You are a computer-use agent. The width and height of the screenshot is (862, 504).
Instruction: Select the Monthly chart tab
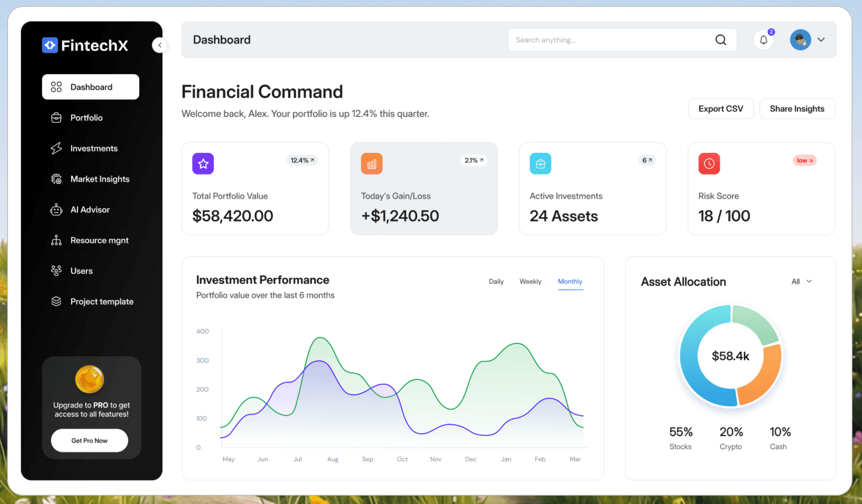click(x=570, y=282)
